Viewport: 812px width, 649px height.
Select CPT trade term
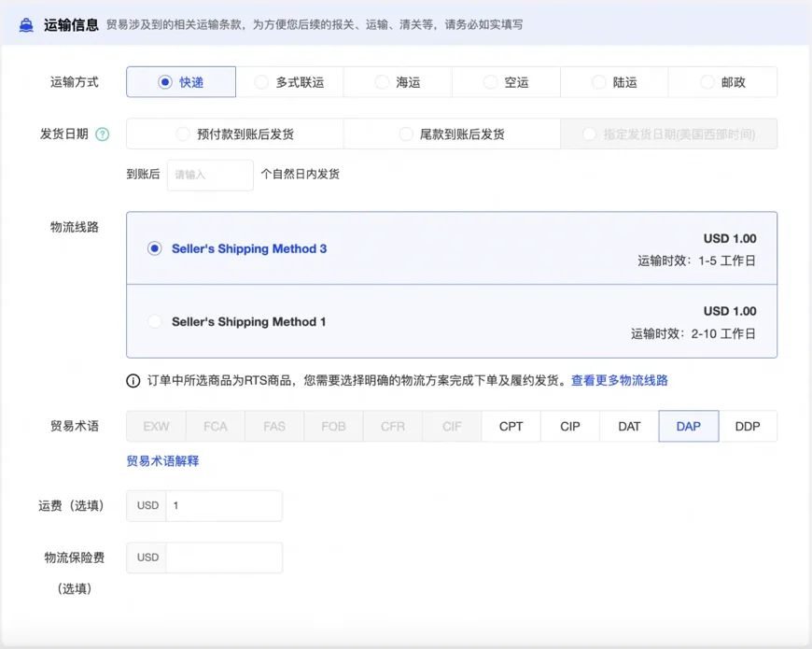tap(511, 427)
